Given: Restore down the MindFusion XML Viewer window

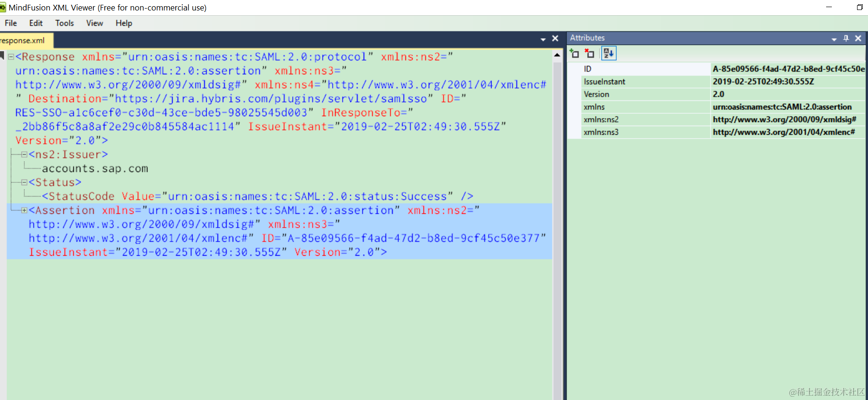Looking at the screenshot, I should point(859,7).
